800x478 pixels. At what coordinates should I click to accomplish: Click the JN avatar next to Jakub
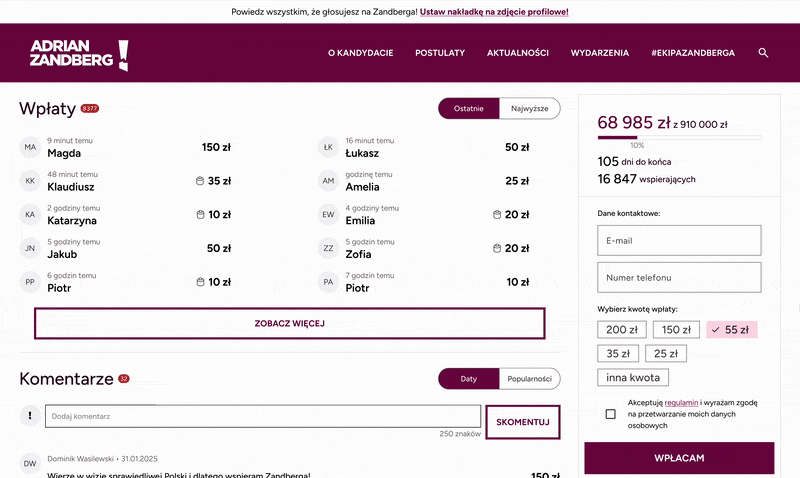[30, 248]
